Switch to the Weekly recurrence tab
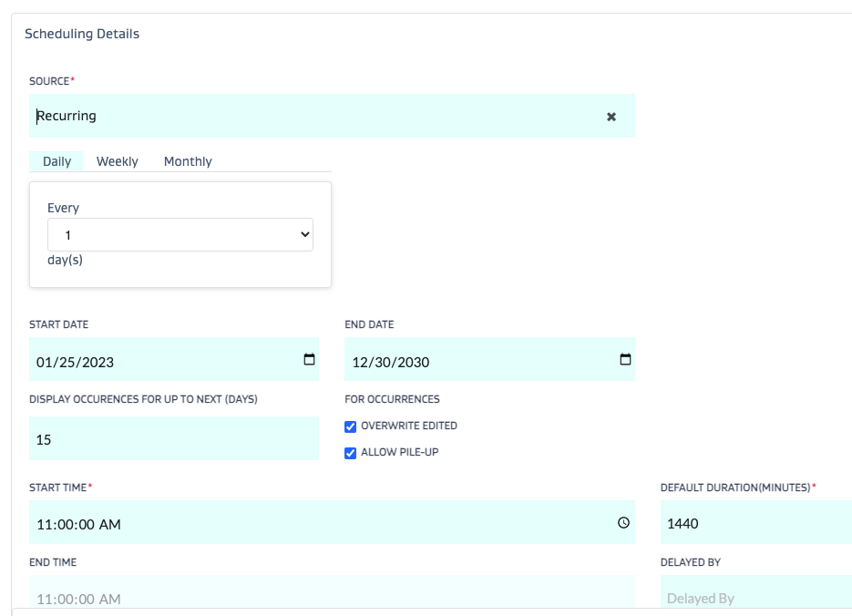This screenshot has width=852, height=616. (x=118, y=161)
